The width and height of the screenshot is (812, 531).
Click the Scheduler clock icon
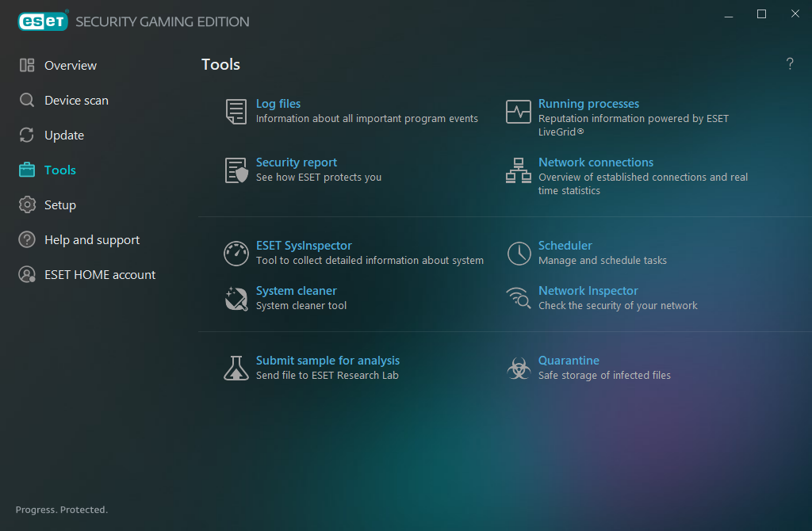tap(519, 254)
